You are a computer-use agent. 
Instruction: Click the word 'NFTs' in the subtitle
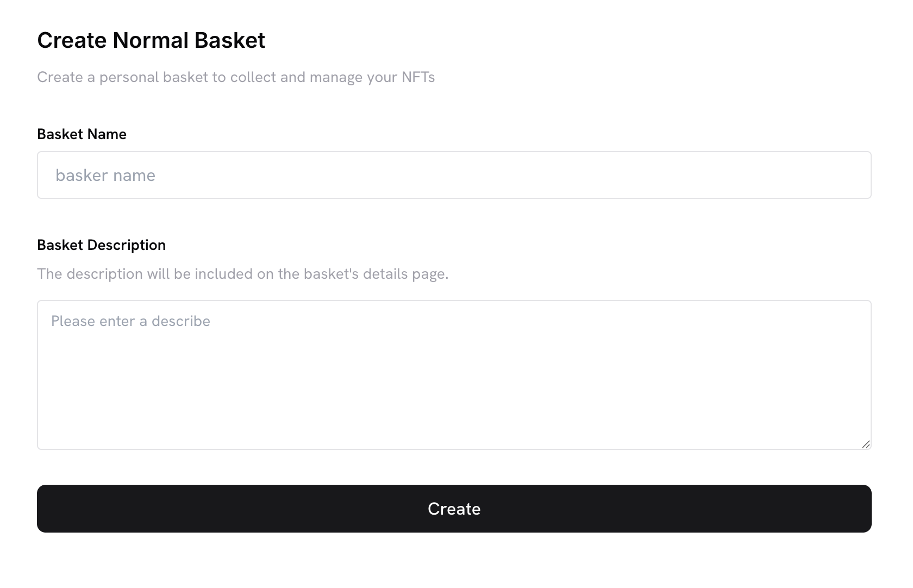tap(418, 77)
